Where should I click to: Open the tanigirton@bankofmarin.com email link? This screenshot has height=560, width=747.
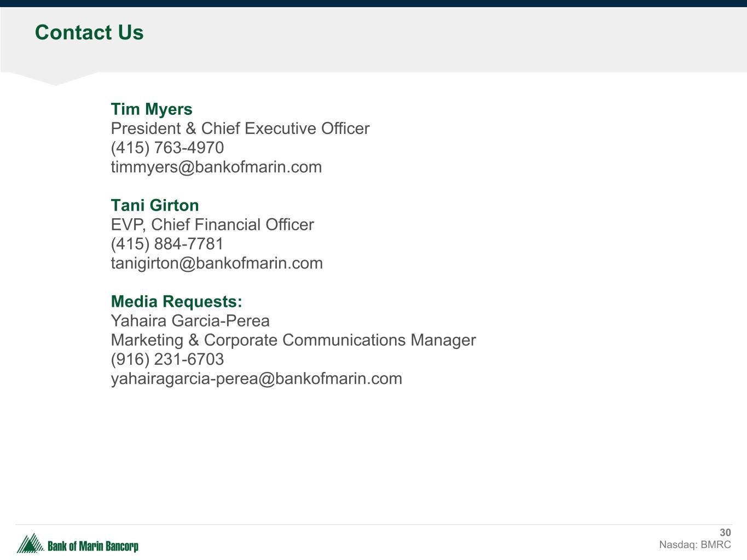(217, 263)
